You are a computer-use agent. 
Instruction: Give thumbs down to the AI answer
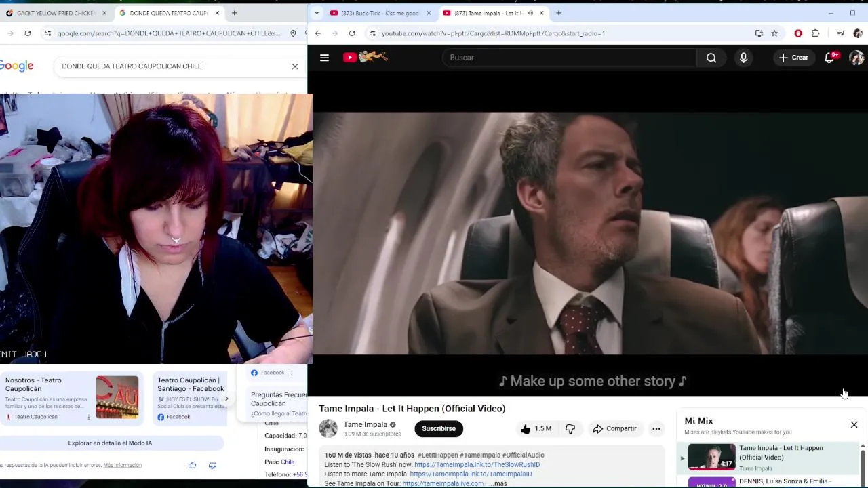click(212, 465)
